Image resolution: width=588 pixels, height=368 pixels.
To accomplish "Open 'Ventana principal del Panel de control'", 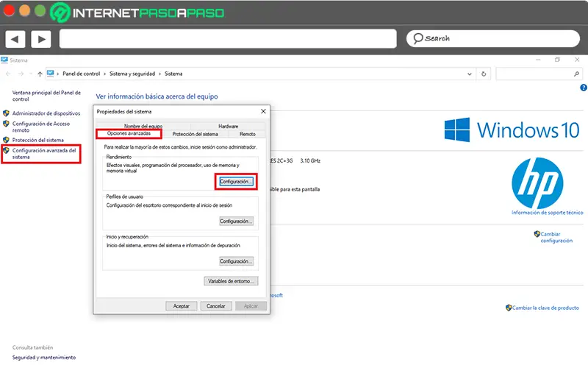I will 46,96.
